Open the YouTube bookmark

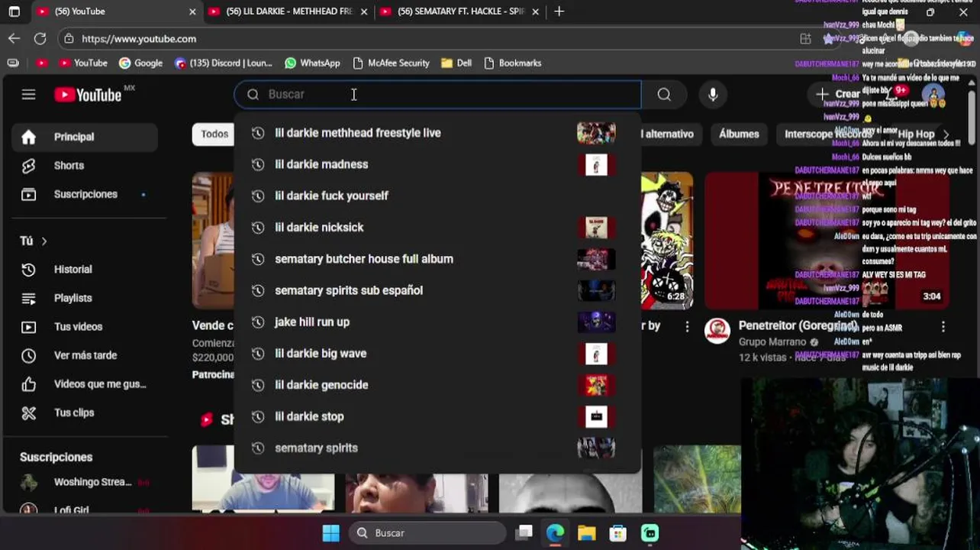tap(83, 63)
